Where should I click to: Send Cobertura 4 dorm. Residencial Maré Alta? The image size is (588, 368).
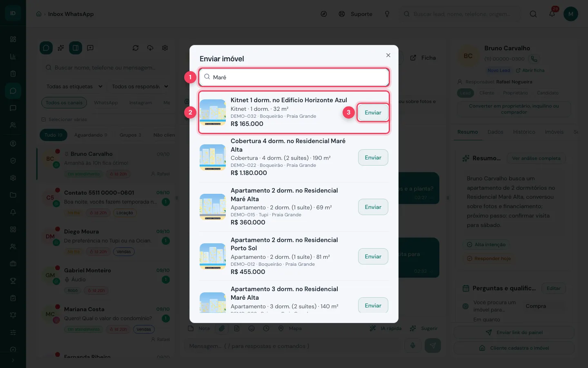tap(373, 157)
